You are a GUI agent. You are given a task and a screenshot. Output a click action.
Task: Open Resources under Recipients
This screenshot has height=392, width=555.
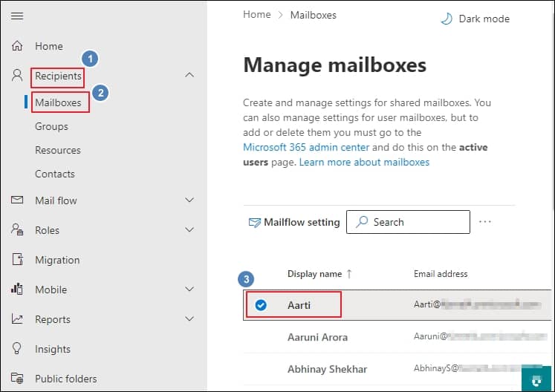click(x=58, y=151)
